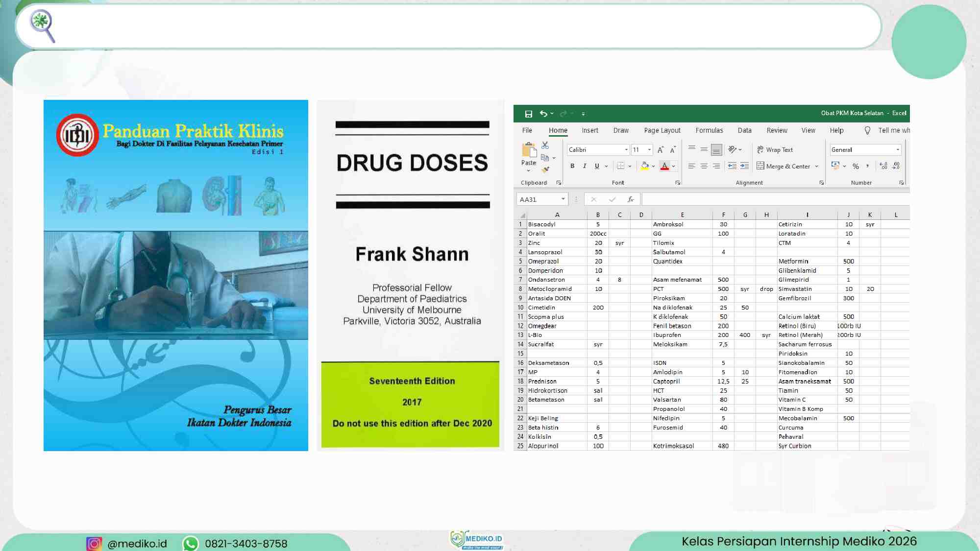Select the Format Painter brush
The image size is (980, 551).
click(545, 169)
